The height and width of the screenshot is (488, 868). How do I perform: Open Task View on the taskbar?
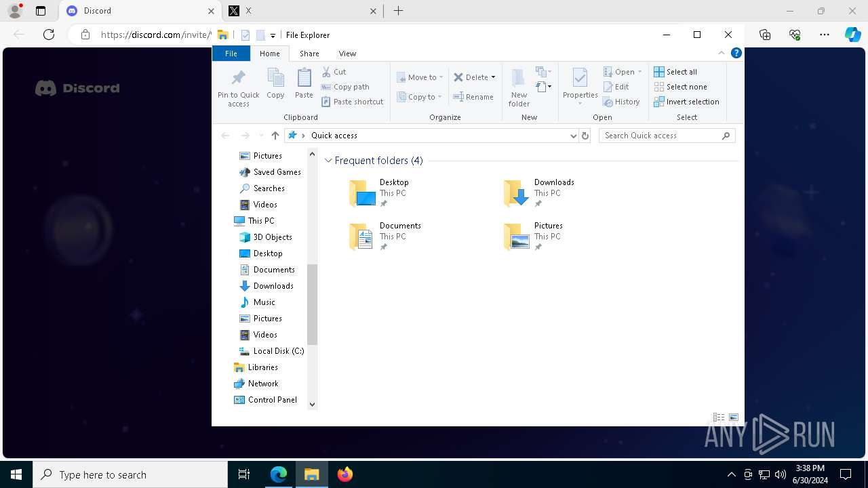(244, 474)
